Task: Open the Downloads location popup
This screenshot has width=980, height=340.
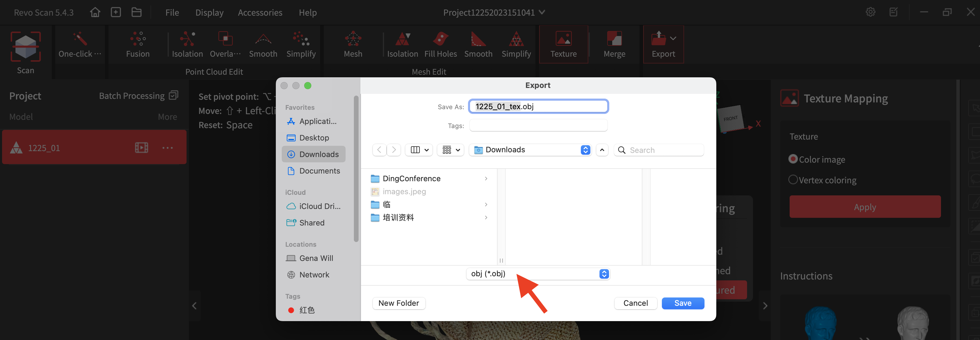Action: (x=531, y=150)
